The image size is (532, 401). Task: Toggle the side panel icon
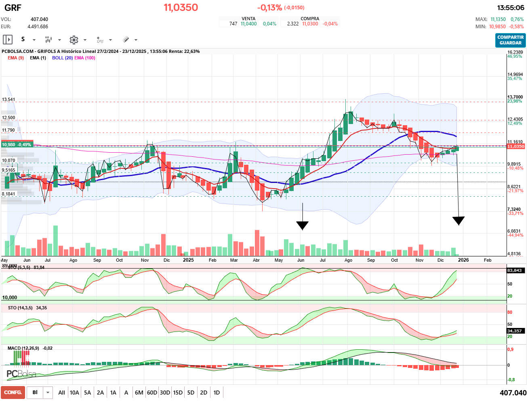pos(8,40)
